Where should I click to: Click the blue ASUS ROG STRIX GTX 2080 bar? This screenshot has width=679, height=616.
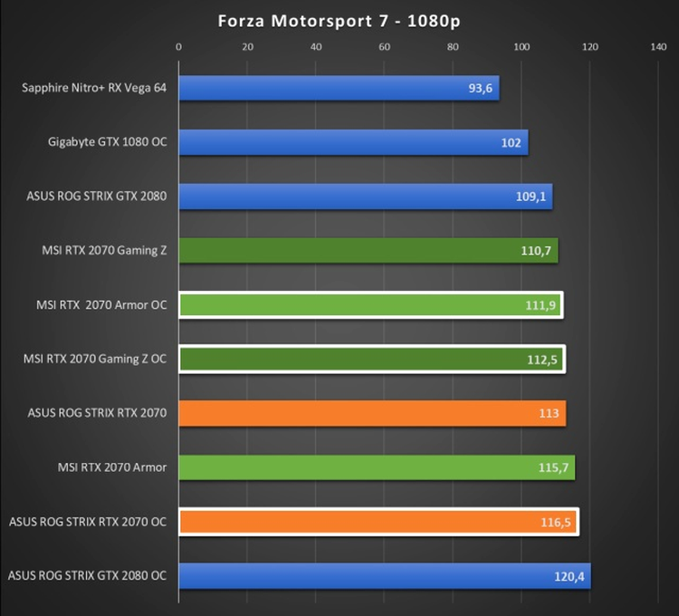tap(366, 197)
